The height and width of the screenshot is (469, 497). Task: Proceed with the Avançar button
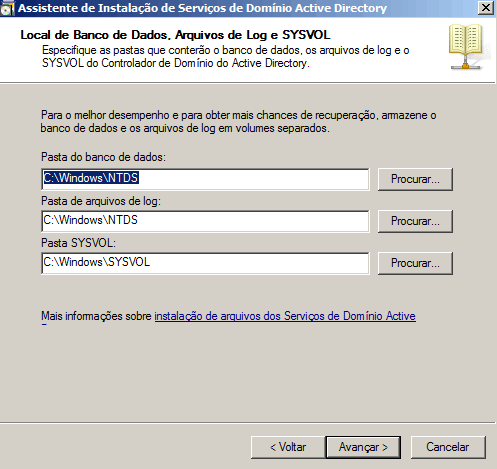coord(363,447)
